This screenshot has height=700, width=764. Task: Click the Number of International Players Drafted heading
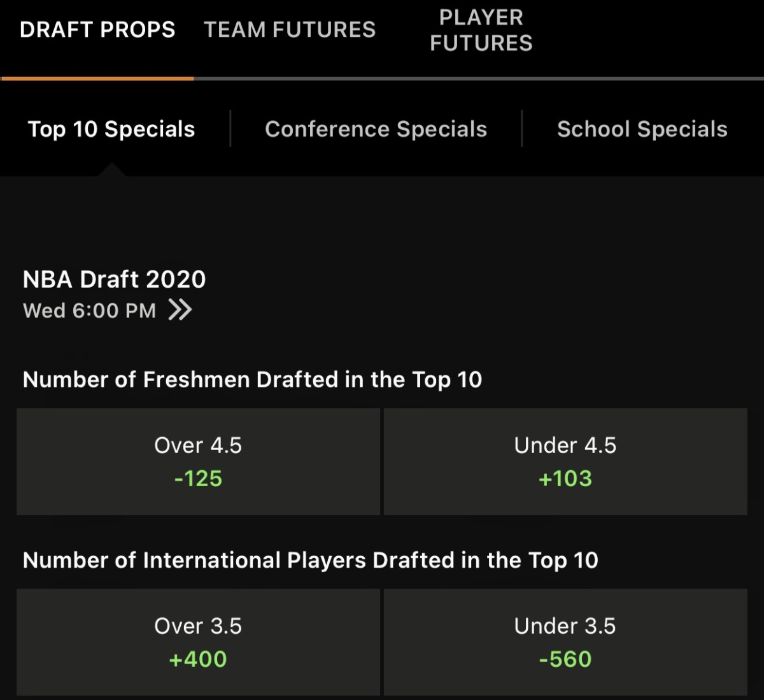(311, 561)
